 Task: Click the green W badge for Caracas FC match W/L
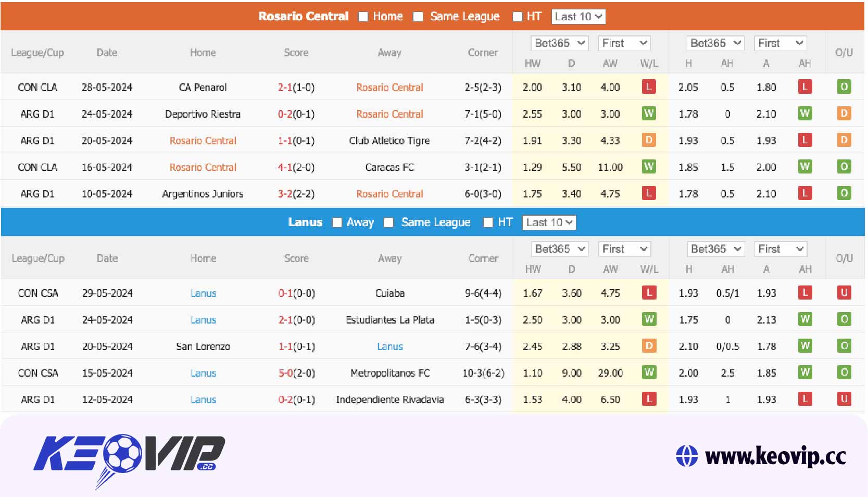[x=648, y=167]
